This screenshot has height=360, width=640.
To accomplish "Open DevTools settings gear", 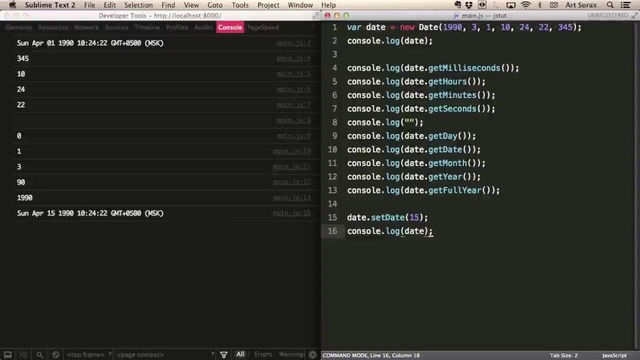I will click(313, 355).
